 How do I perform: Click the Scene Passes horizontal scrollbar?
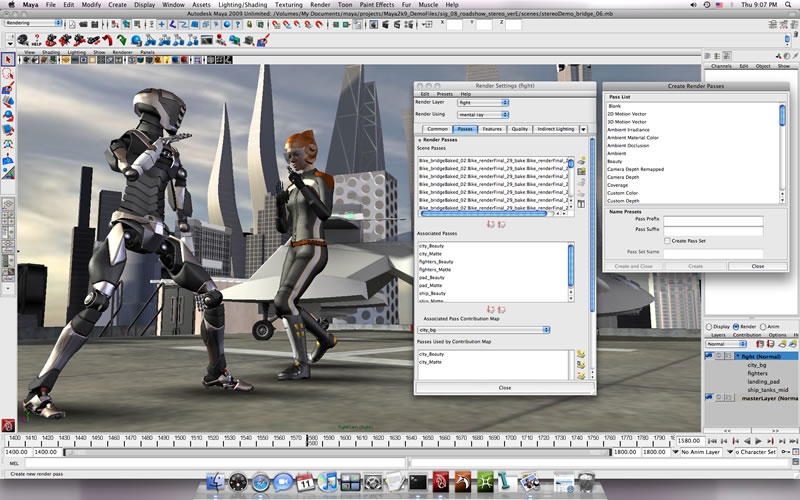(484, 214)
